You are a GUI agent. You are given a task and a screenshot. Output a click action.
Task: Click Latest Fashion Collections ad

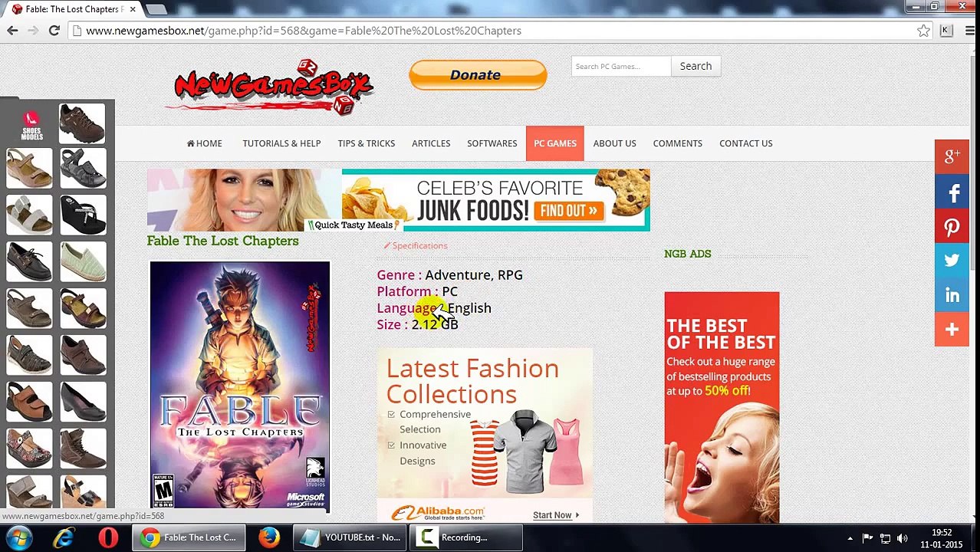pos(485,435)
